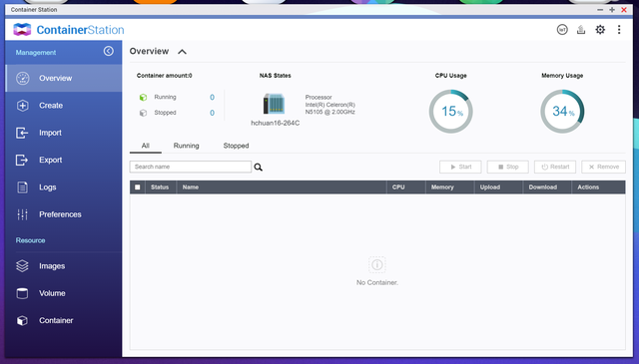Open Volume under Resource

[x=64, y=293]
